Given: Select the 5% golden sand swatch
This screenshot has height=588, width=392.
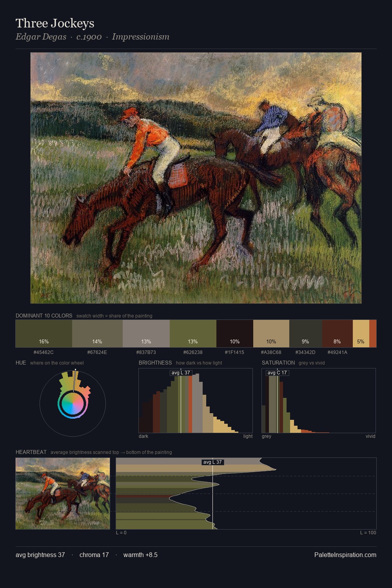Looking at the screenshot, I should click(x=361, y=334).
